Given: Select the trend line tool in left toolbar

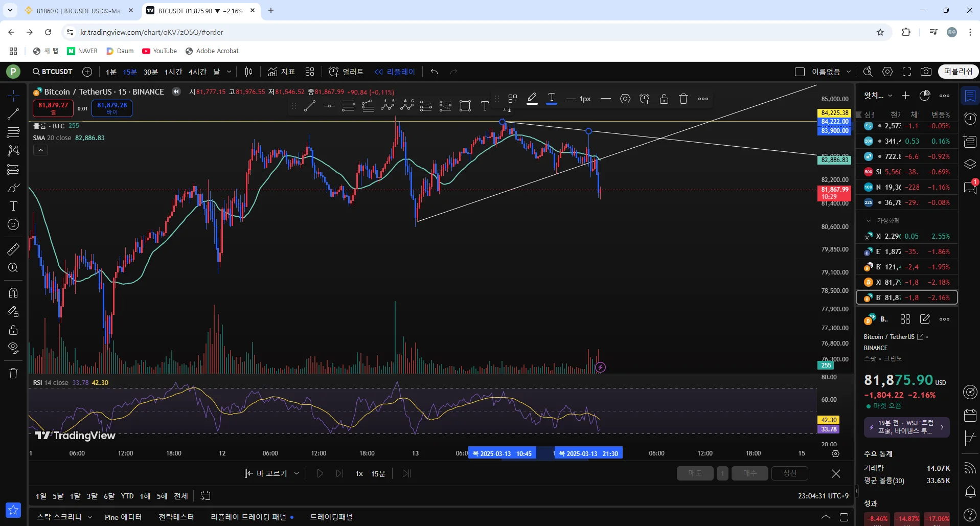Looking at the screenshot, I should 13,114.
